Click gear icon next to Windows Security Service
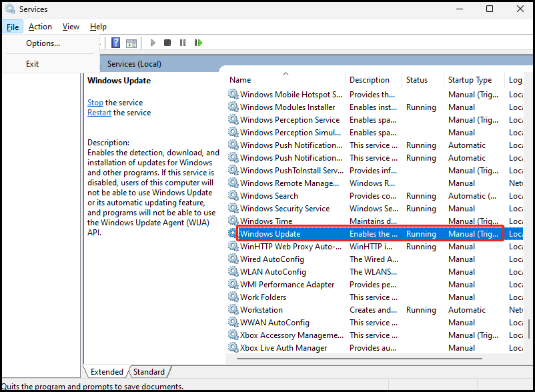This screenshot has width=535, height=392. tap(233, 208)
